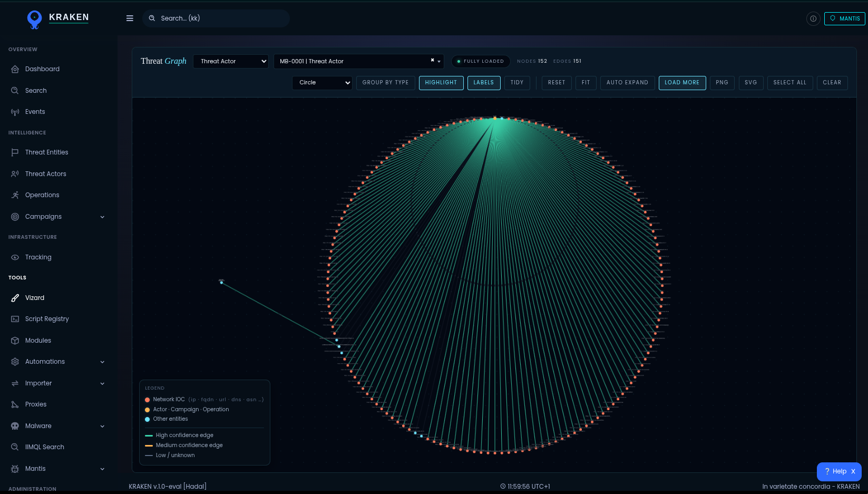Click the Automations gear icon
Screen dimensions: 868x494
pyautogui.click(x=15, y=362)
